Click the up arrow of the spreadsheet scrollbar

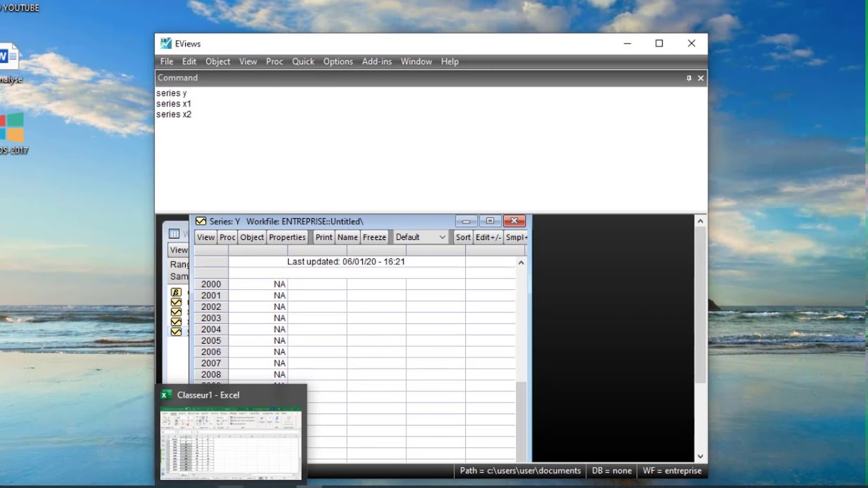point(521,263)
